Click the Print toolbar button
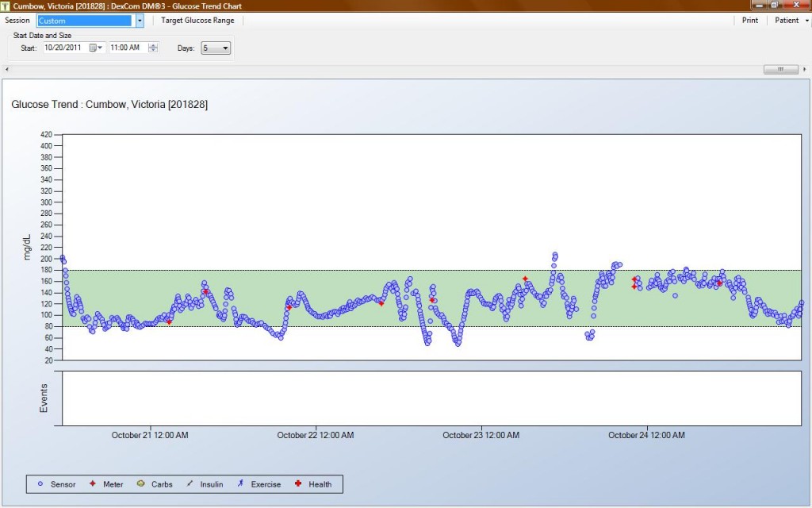 click(749, 21)
